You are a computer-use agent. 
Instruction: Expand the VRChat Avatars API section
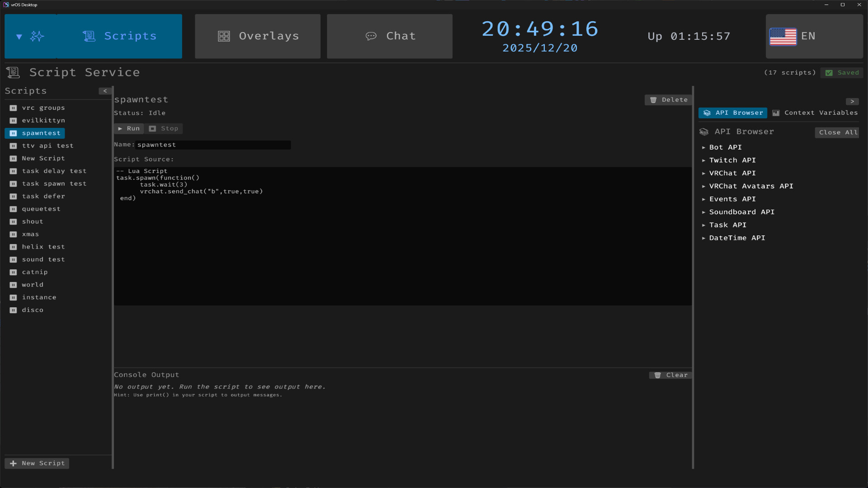pyautogui.click(x=751, y=186)
